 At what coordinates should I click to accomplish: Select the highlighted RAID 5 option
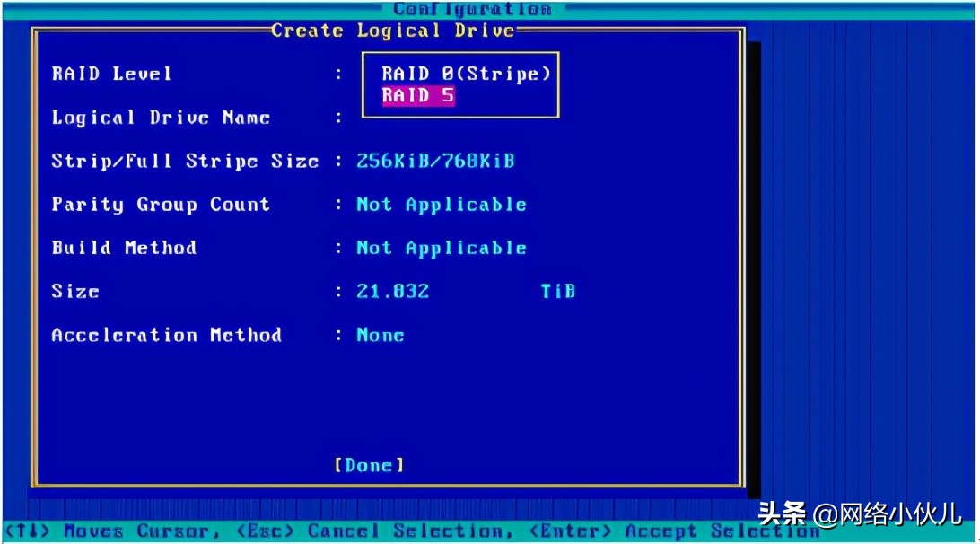(418, 96)
